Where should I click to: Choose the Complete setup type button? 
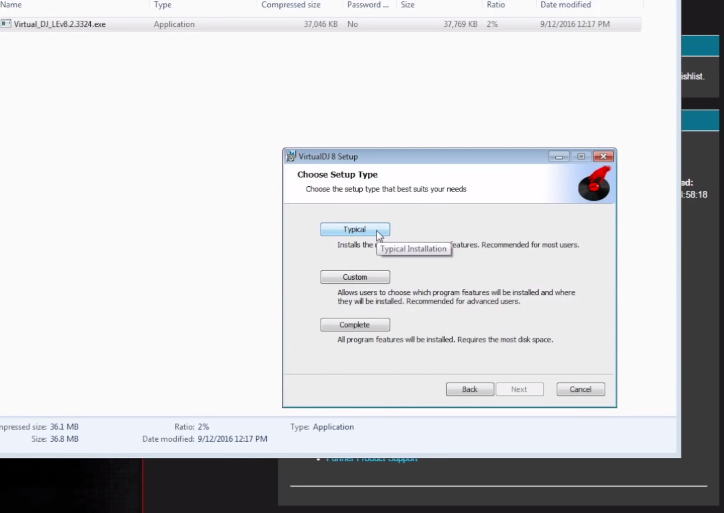coord(355,325)
